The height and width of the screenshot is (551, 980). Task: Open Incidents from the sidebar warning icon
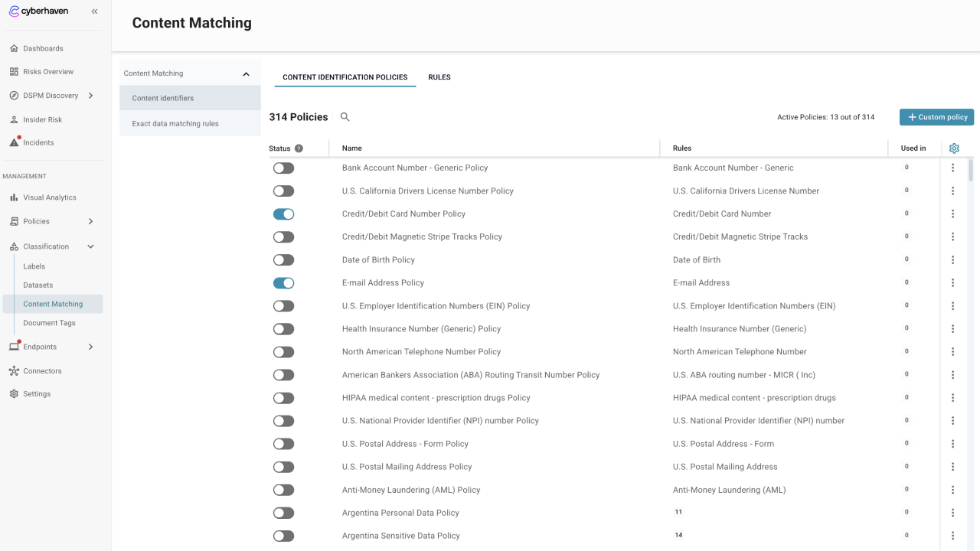click(x=14, y=142)
